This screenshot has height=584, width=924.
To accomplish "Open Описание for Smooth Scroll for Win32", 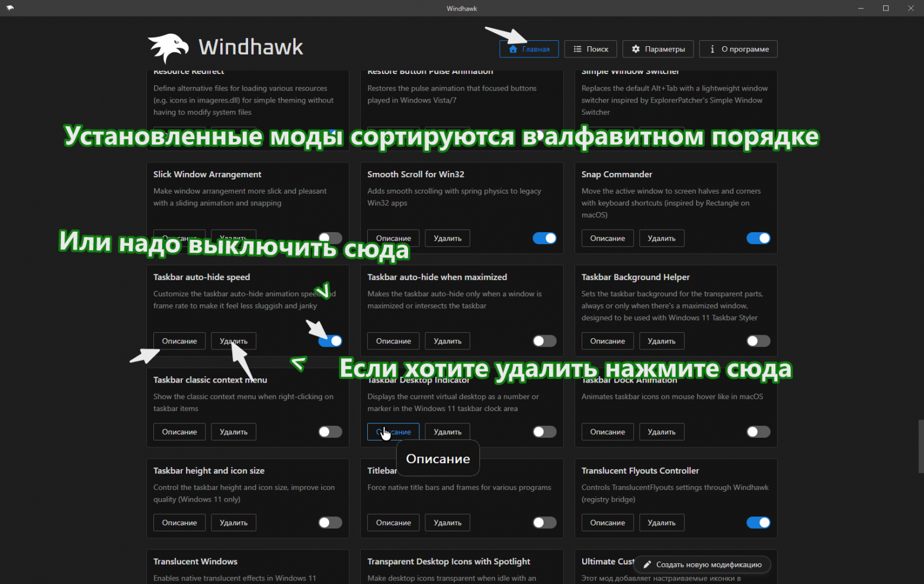I will [x=393, y=238].
